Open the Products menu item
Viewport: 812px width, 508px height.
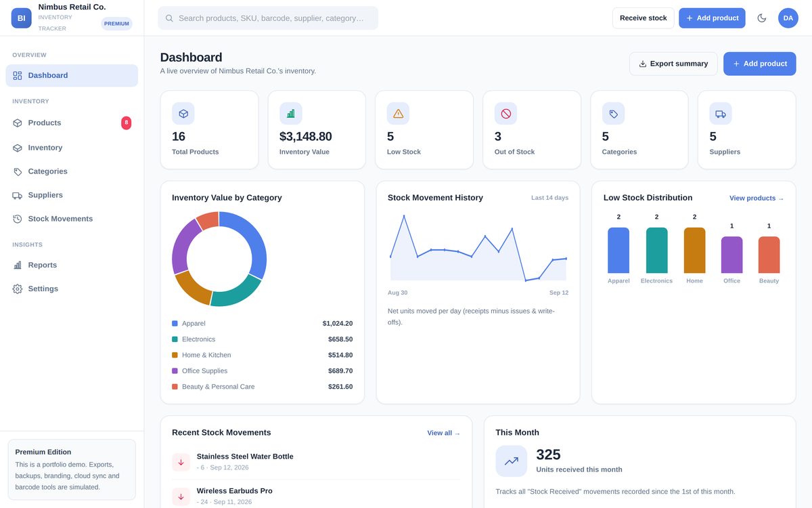click(72, 123)
